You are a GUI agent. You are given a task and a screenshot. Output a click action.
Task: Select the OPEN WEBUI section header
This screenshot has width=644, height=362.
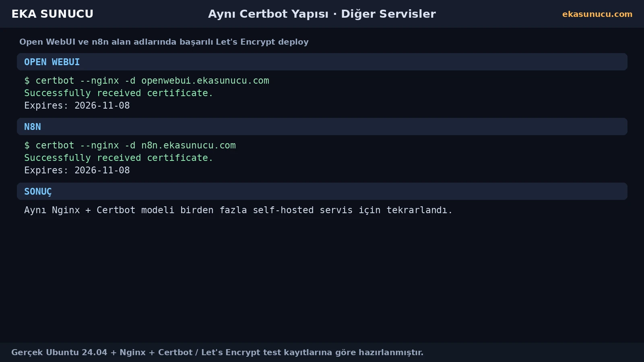[x=322, y=62]
